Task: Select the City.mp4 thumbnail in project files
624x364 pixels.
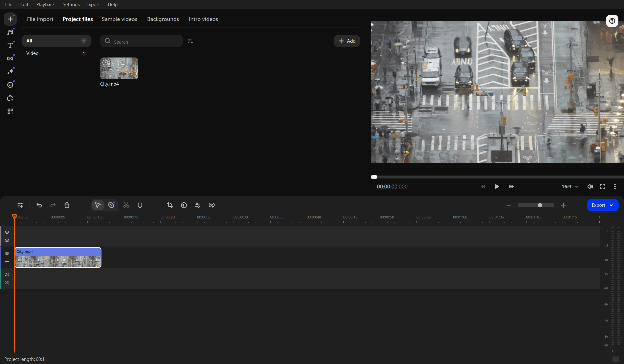Action: click(119, 68)
